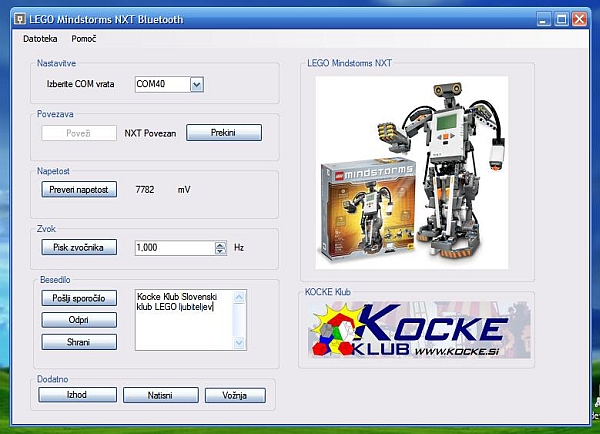Viewport: 600px width, 434px height.
Task: Click the text area scroll-down arrow
Action: (239, 343)
